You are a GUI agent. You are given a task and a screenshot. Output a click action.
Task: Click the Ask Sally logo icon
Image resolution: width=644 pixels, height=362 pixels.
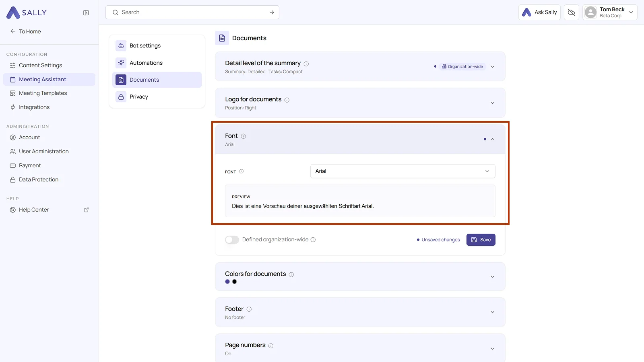pos(526,12)
